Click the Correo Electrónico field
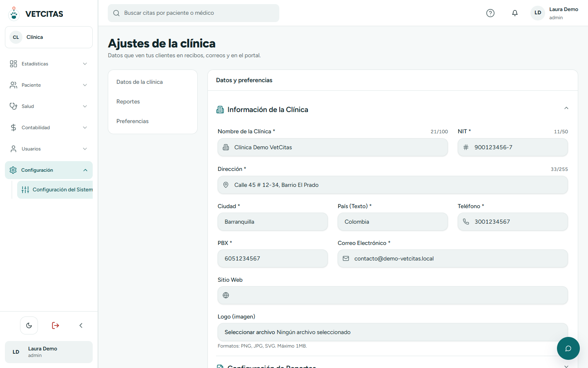Image resolution: width=588 pixels, height=368 pixels. point(453,258)
